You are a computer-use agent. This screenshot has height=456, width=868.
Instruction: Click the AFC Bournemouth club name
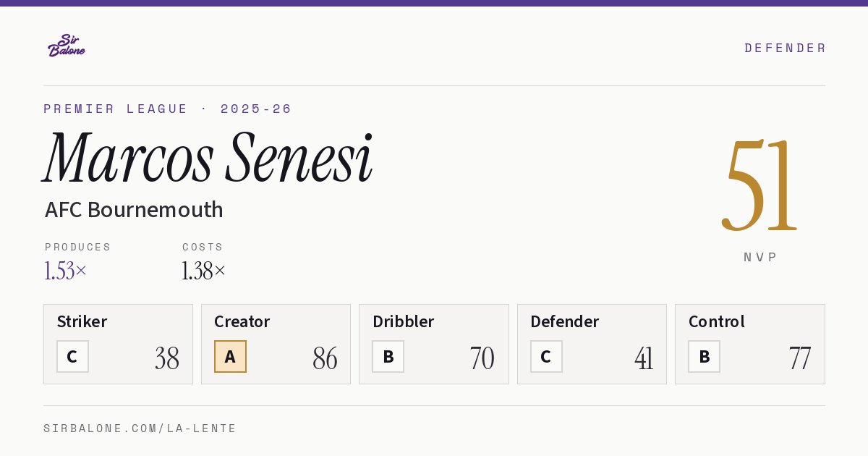[x=134, y=210]
